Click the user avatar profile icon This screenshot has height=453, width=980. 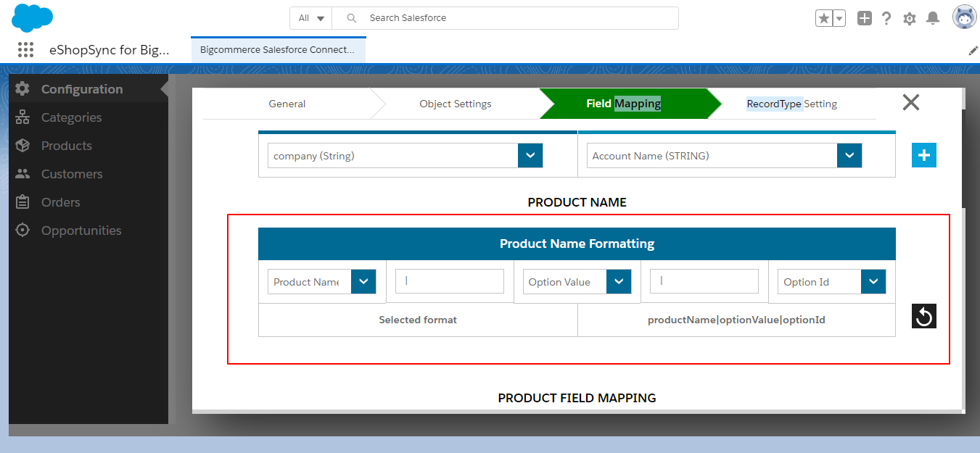point(964,18)
